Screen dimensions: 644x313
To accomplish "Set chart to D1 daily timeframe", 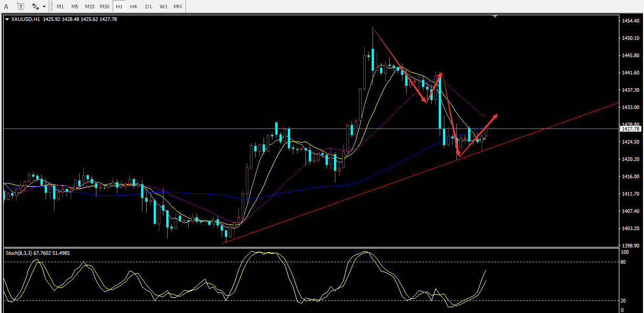I will click(x=148, y=6).
